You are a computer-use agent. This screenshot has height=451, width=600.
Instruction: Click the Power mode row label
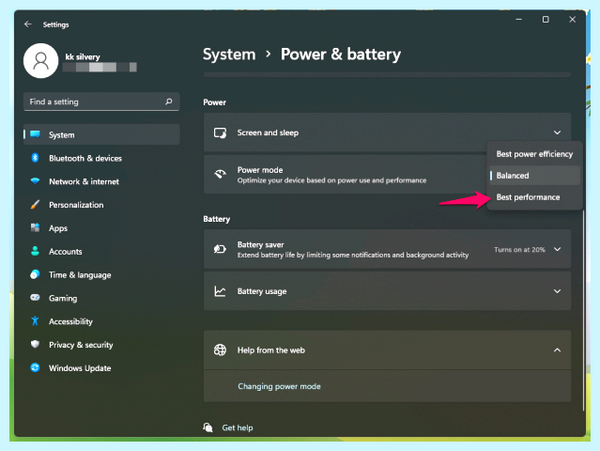pyautogui.click(x=260, y=170)
